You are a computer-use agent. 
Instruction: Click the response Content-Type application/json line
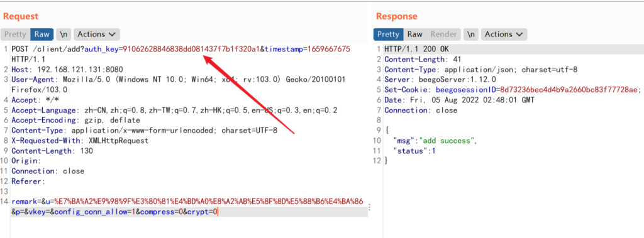point(481,69)
